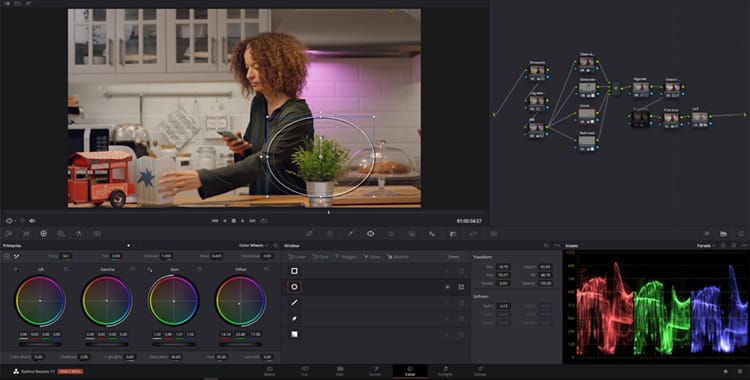Toggle the Scopes panel

[x=723, y=234]
